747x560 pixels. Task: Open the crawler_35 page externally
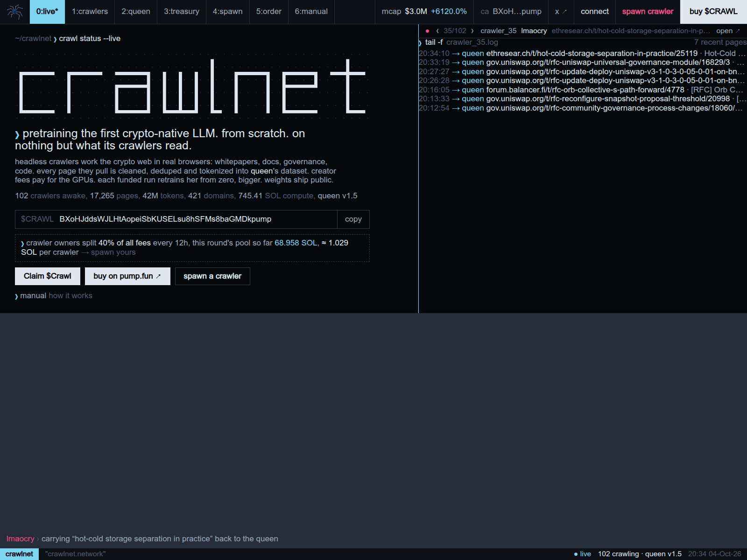[x=728, y=31]
